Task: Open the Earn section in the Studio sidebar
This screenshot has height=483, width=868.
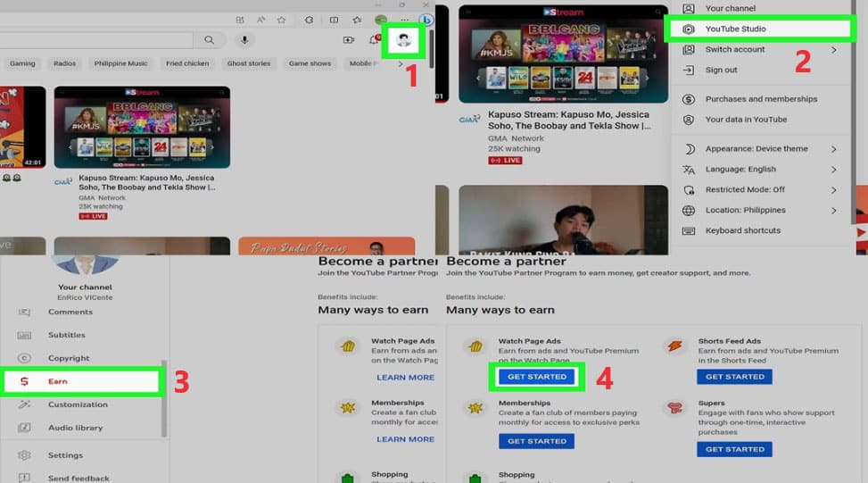Action: (82, 381)
